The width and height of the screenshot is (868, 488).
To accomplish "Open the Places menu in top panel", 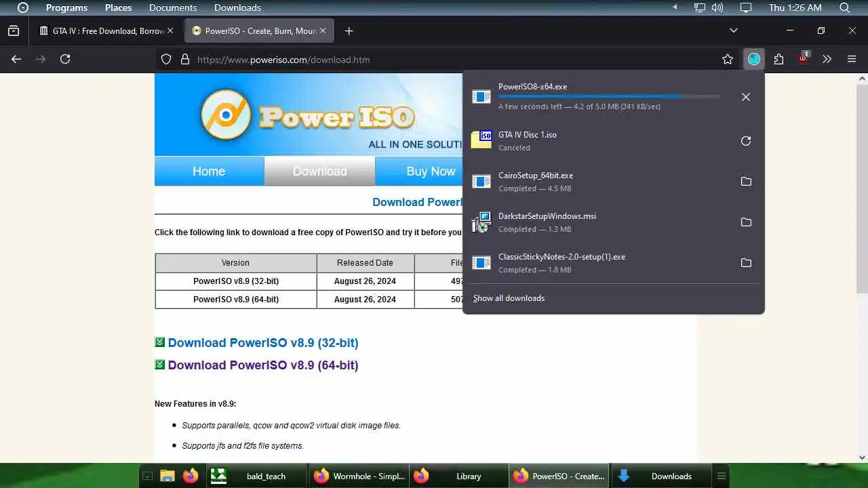I will pos(118,7).
